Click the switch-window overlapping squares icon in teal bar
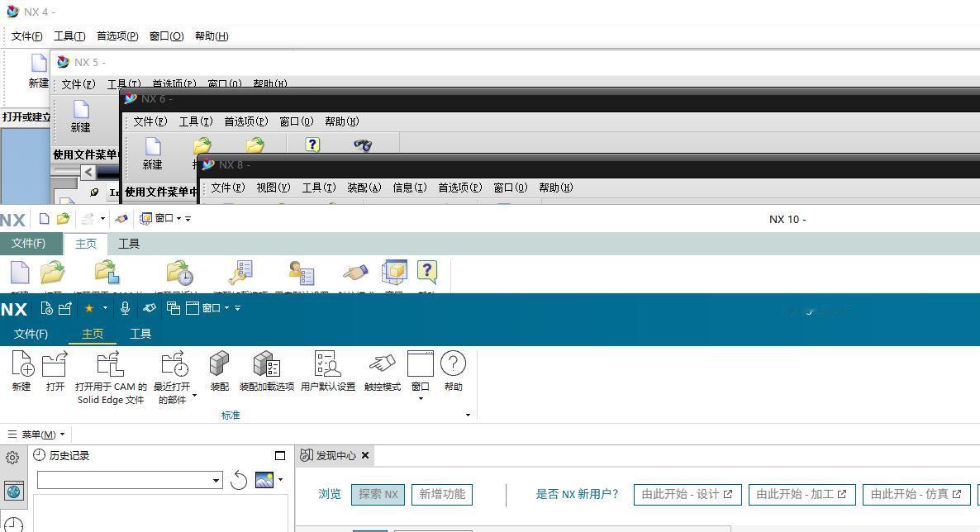Image resolution: width=980 pixels, height=532 pixels. [174, 308]
